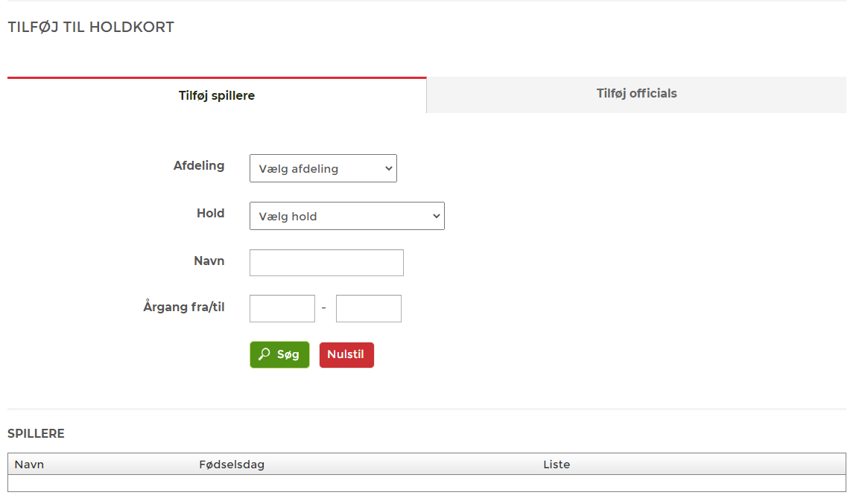The image size is (862, 504).
Task: Click the Årgang fra year field
Action: point(282,309)
